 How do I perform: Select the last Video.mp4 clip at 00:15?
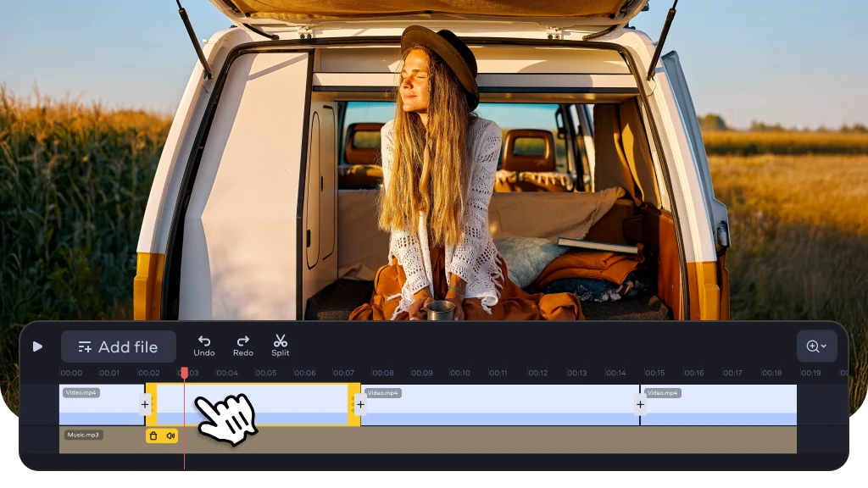click(721, 405)
